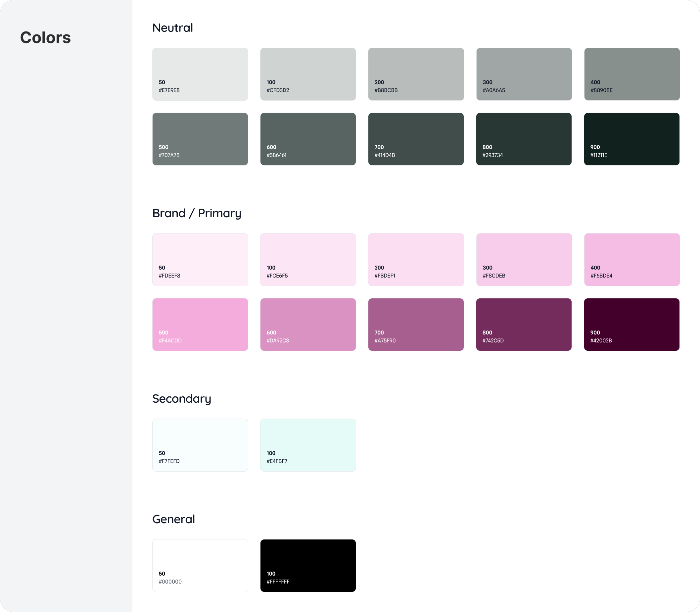The height and width of the screenshot is (612, 700).
Task: Click the black General 100 swatch
Action: tap(308, 565)
